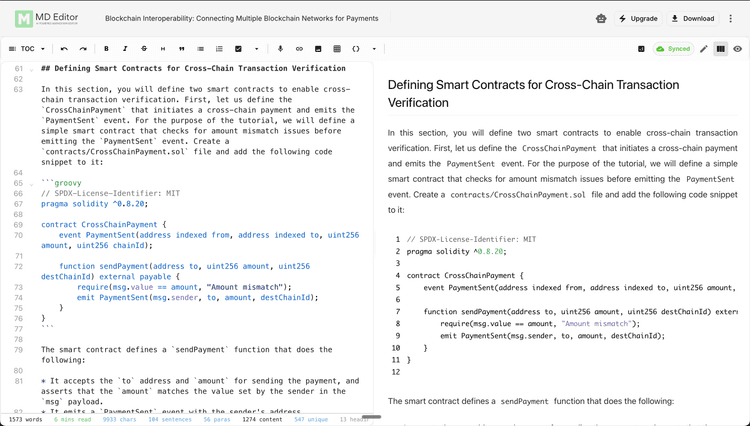Open dropdown arrow next to task list
Image resolution: width=750 pixels, height=426 pixels.
tap(256, 48)
